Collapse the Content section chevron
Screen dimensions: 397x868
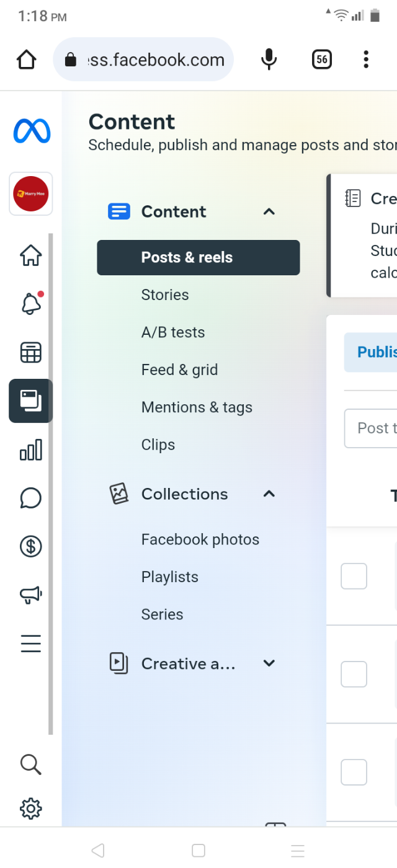click(x=269, y=211)
